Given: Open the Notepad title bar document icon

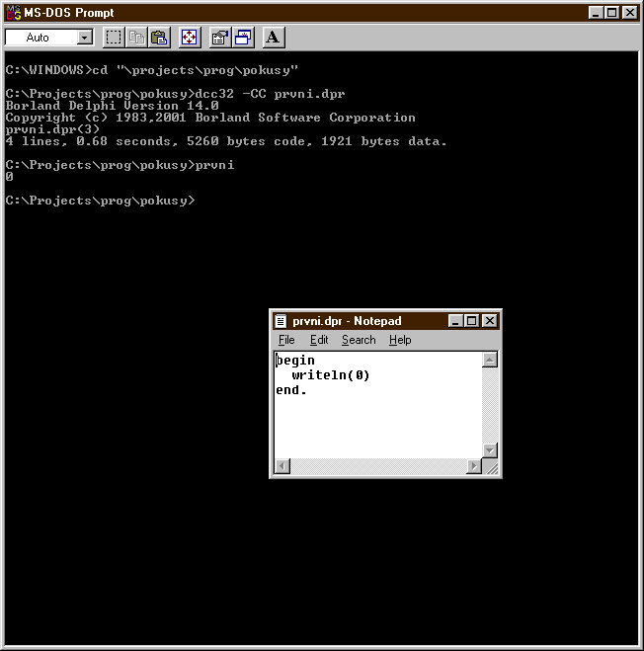Looking at the screenshot, I should pyautogui.click(x=282, y=321).
